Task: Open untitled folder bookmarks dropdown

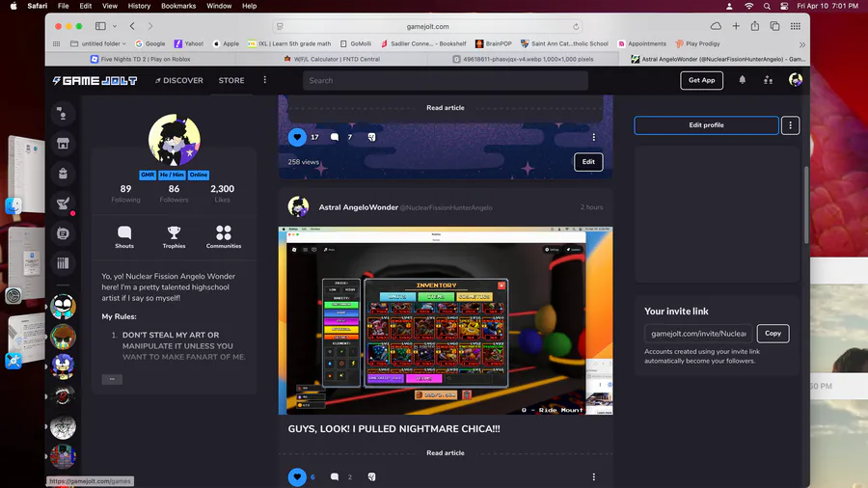Action: click(98, 43)
